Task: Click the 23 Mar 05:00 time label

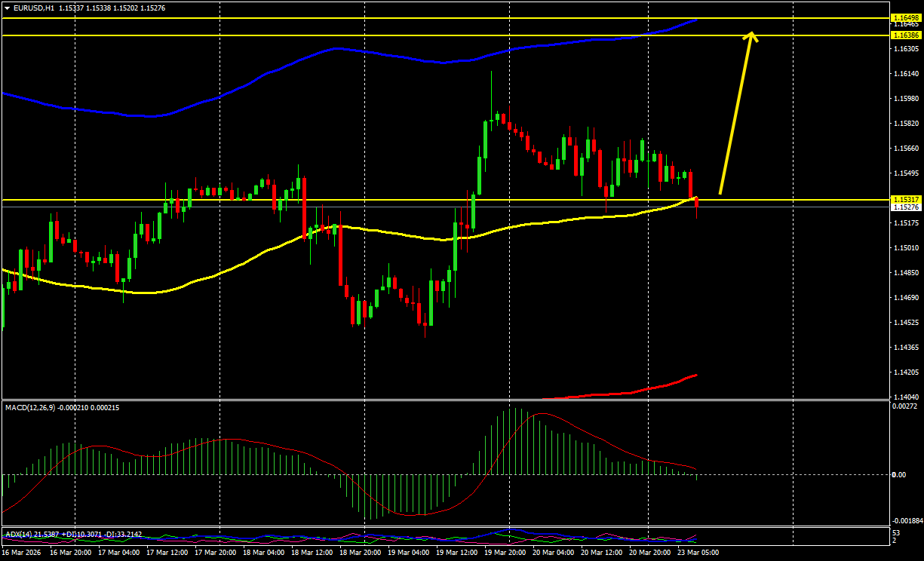Action: click(x=698, y=553)
